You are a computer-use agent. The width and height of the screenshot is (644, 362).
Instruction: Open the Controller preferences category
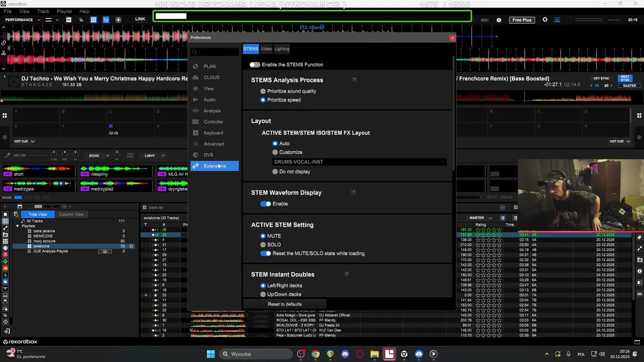click(215, 122)
